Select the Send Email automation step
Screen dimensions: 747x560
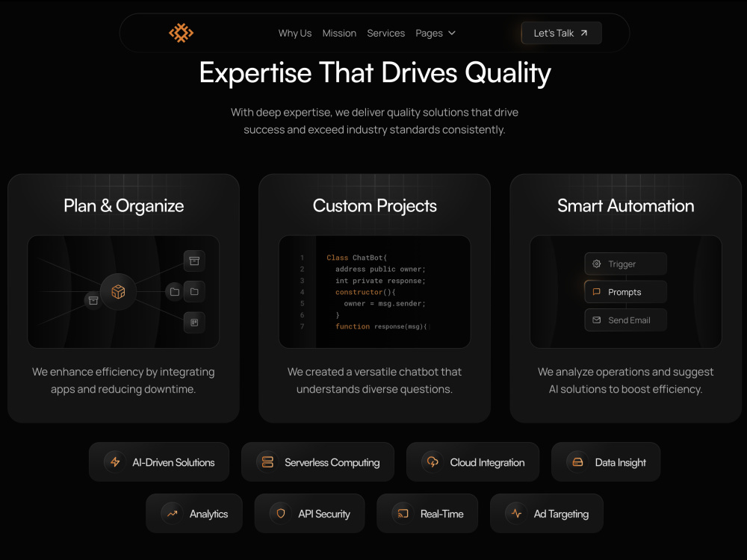pos(625,320)
